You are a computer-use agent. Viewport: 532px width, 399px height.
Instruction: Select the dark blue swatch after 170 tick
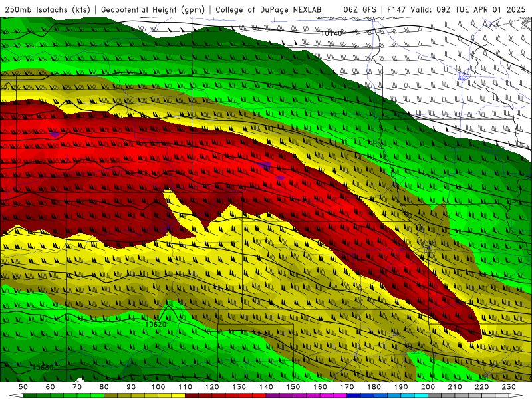[x=354, y=396]
